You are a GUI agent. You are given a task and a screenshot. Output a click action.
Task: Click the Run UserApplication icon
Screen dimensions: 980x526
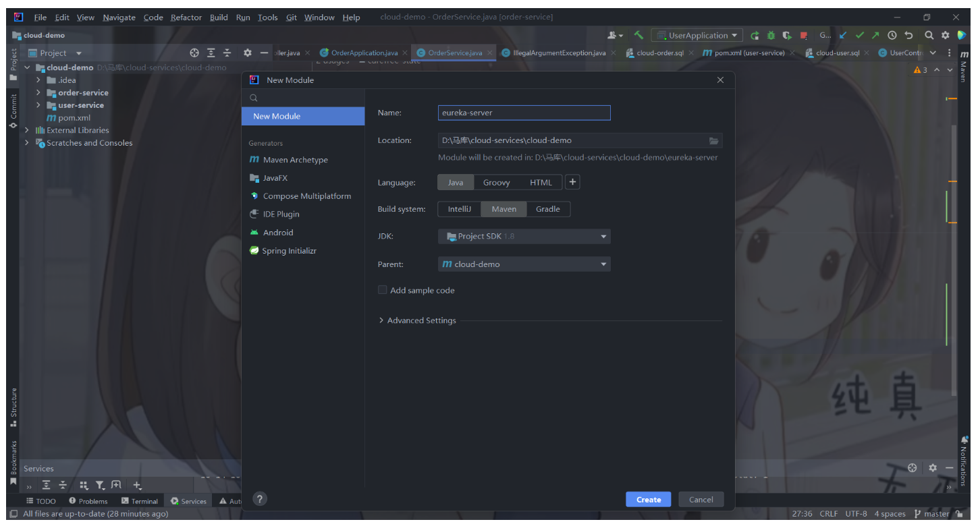coord(755,35)
